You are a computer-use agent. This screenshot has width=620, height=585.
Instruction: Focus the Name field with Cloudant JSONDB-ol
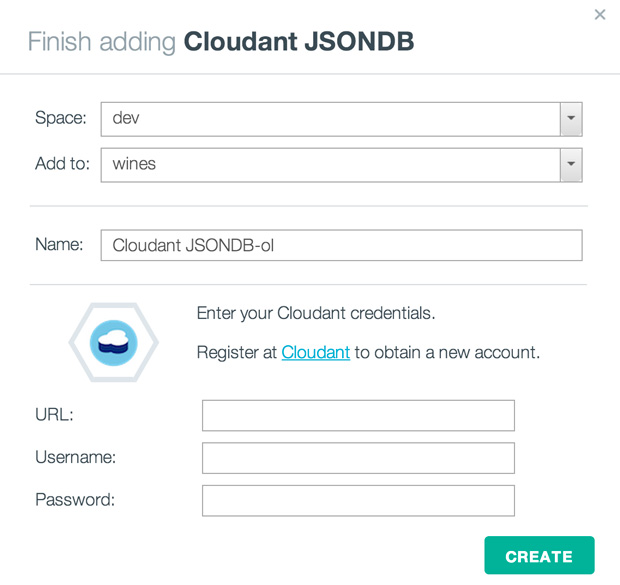[341, 245]
